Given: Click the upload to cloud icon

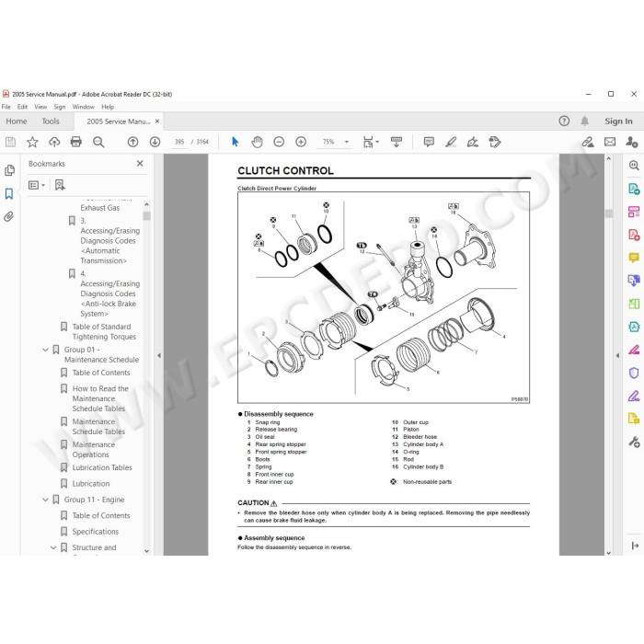Looking at the screenshot, I should [54, 142].
